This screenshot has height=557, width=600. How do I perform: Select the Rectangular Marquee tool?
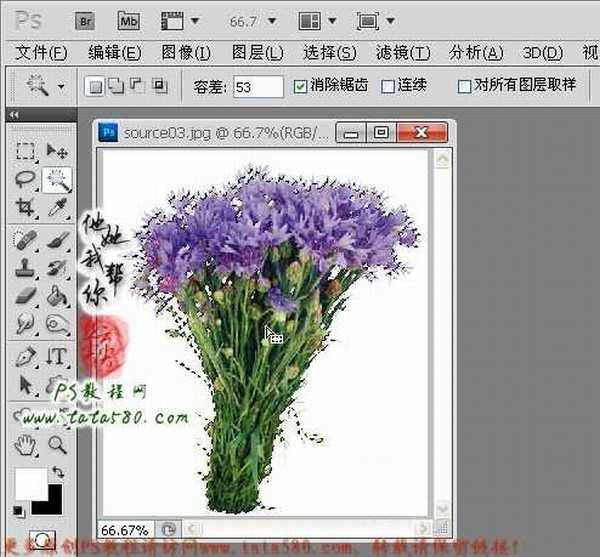(25, 152)
